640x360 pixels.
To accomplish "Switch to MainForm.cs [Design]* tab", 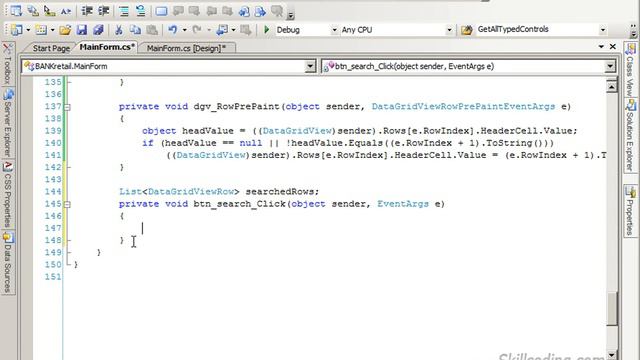I will 186,48.
